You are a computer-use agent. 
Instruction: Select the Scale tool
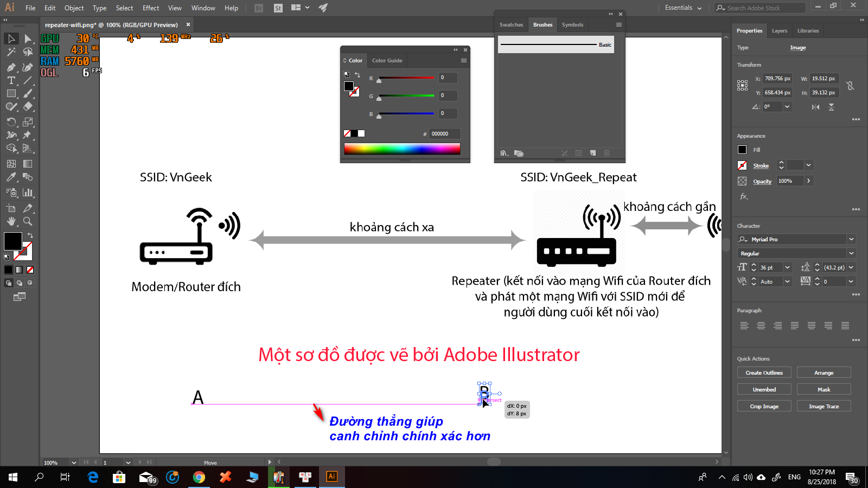[28, 122]
